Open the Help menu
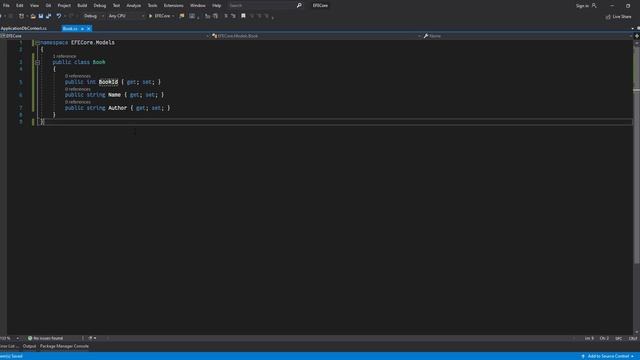640x360 pixels. (216, 6)
